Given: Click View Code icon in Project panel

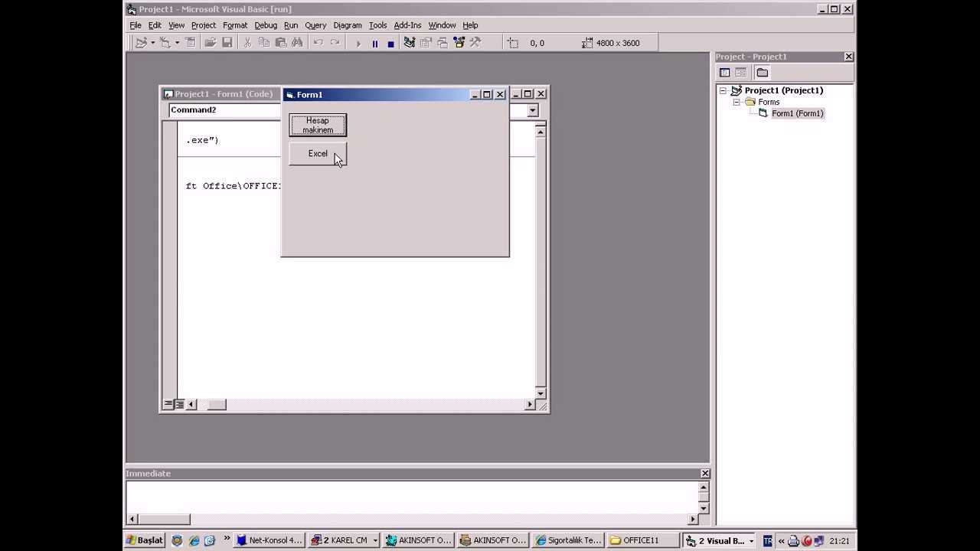Looking at the screenshot, I should (x=724, y=73).
